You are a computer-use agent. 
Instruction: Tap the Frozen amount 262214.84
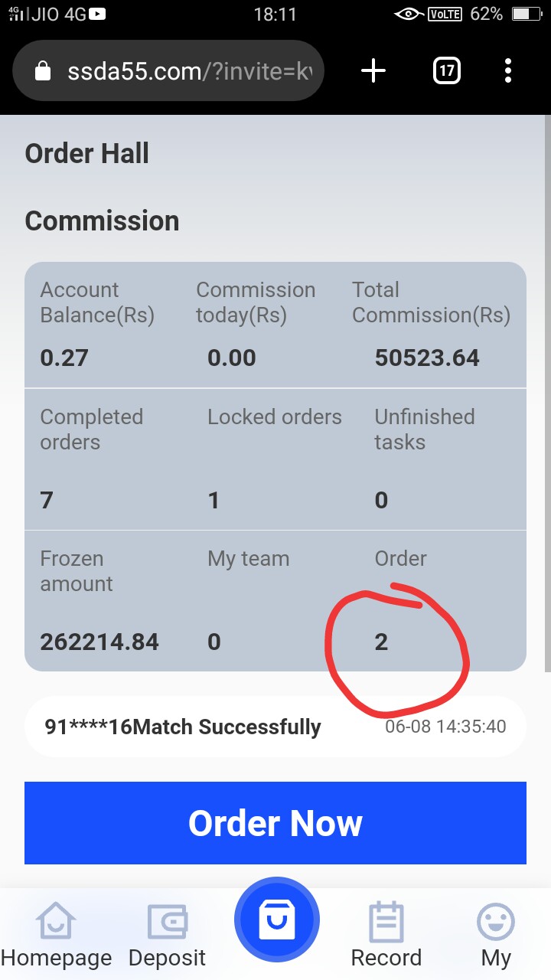(x=99, y=642)
